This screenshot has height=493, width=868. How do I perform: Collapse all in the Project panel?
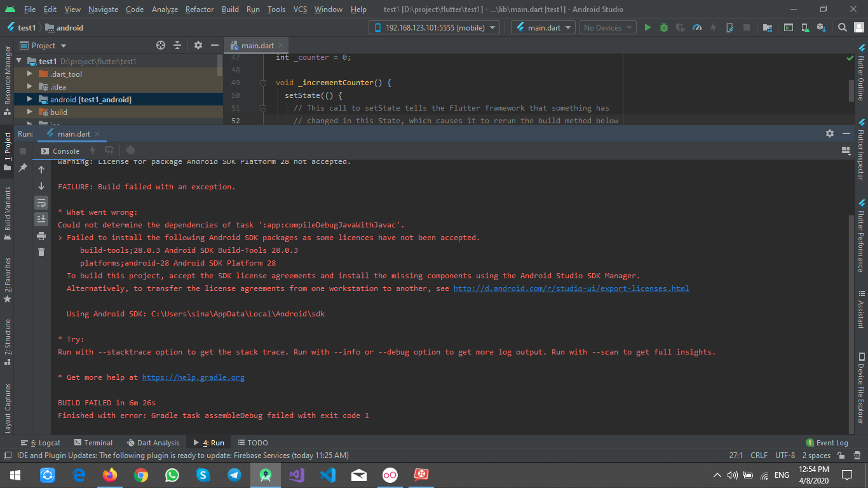[x=177, y=45]
